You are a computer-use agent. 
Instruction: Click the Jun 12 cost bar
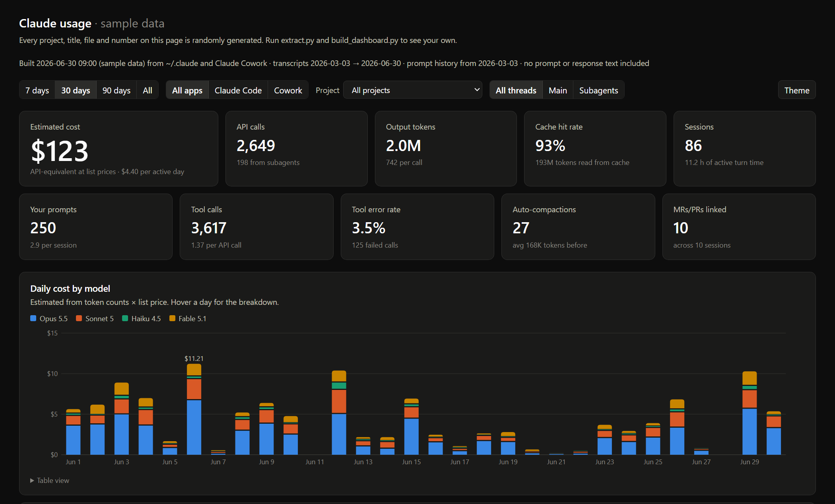pos(339,413)
